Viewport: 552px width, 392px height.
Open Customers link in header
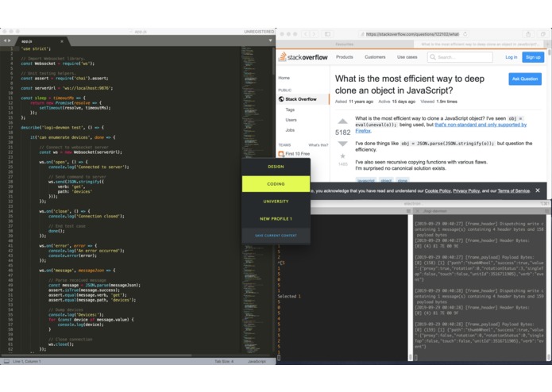[375, 57]
